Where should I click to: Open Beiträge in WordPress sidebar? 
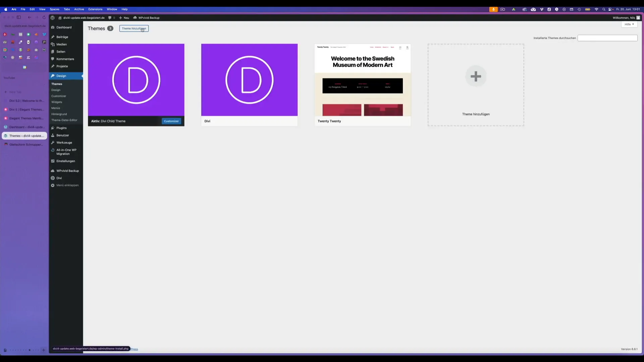tap(66, 37)
